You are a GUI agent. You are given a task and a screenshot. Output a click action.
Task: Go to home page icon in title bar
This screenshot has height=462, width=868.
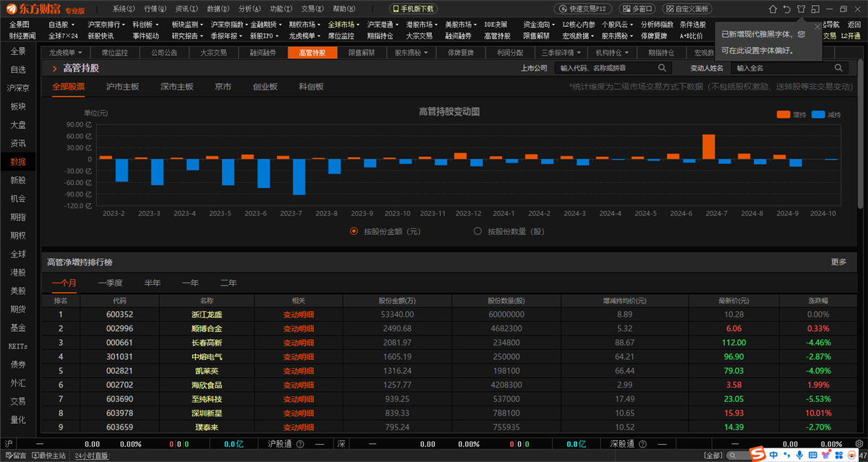pyautogui.click(x=773, y=9)
